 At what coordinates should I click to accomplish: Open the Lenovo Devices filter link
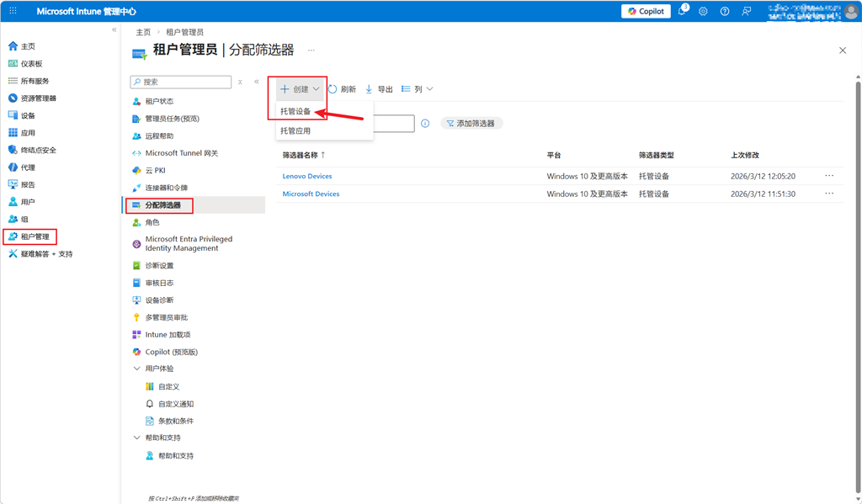point(307,177)
